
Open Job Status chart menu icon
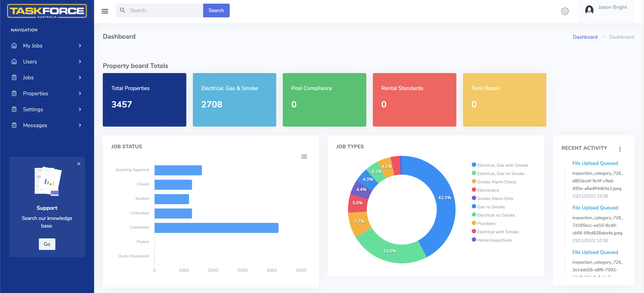[304, 156]
